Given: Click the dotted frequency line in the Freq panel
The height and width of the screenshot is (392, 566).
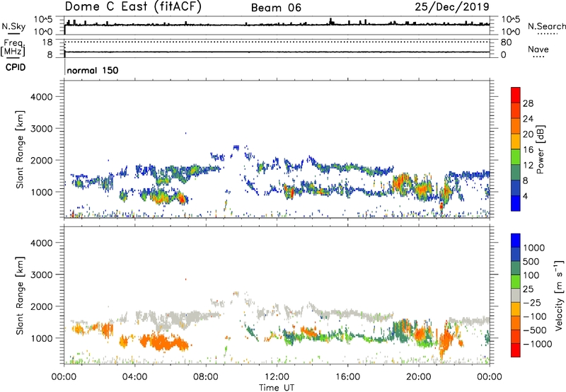Looking at the screenshot, I should pos(277,42).
